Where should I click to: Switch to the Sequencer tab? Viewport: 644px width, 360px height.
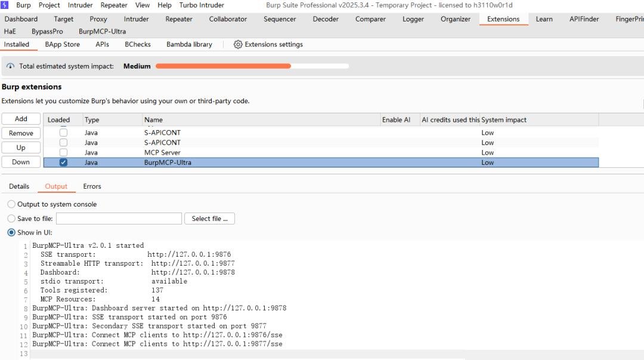point(280,19)
